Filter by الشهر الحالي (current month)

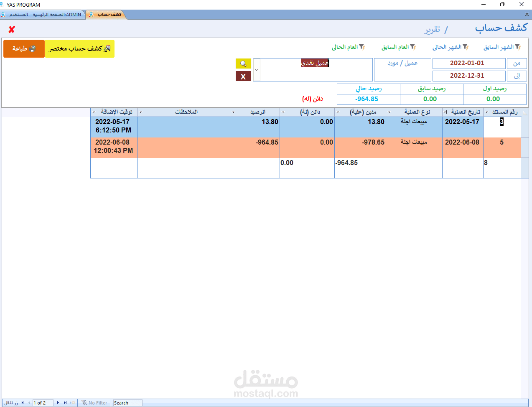451,47
